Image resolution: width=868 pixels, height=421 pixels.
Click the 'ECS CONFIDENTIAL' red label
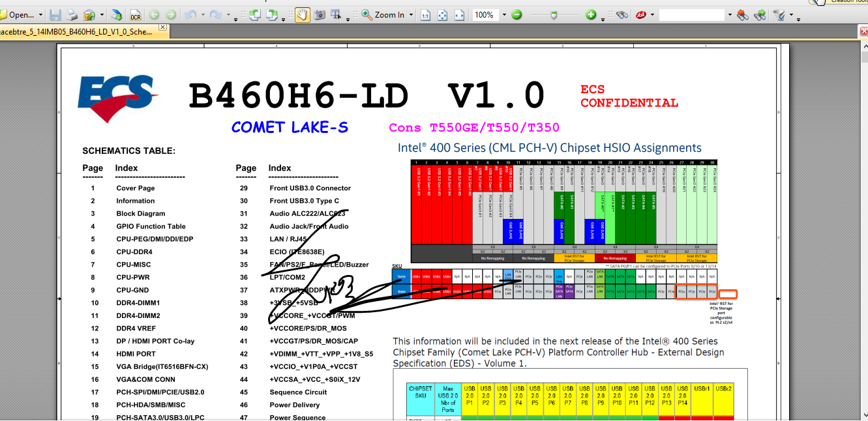[x=629, y=96]
